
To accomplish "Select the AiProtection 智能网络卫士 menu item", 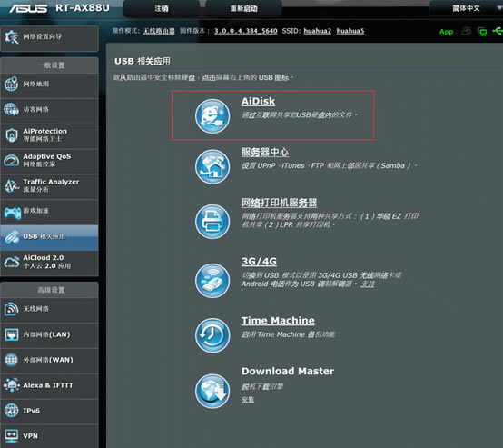I will 49,135.
